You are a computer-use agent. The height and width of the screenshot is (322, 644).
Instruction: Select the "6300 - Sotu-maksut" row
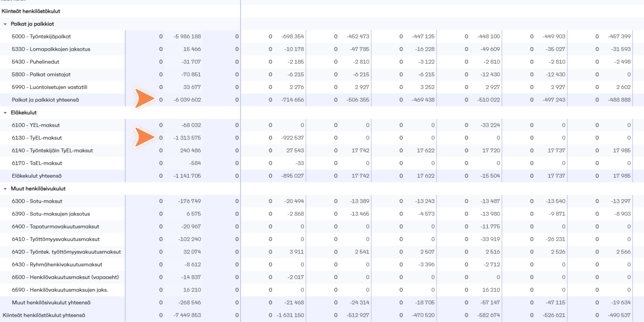coord(37,201)
